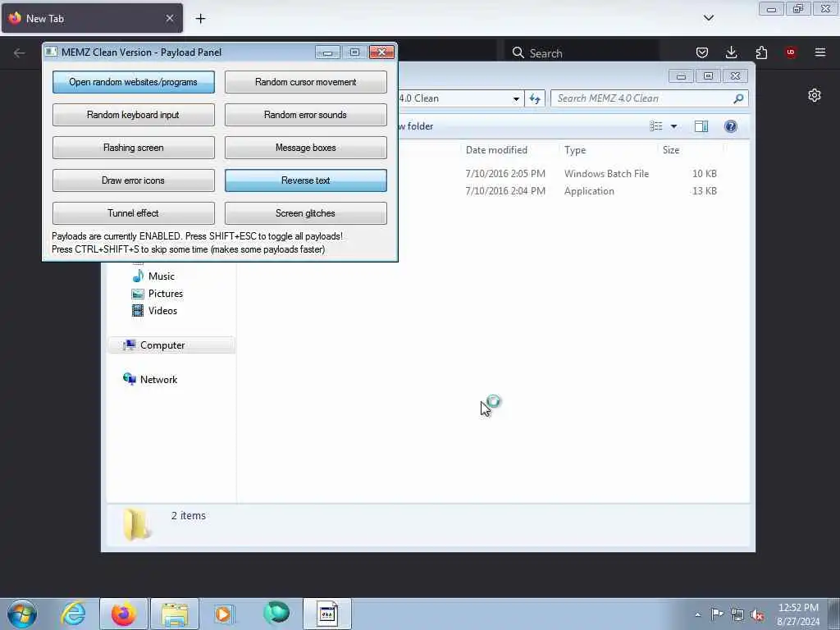Open the Firefox downloads panel

pyautogui.click(x=731, y=52)
